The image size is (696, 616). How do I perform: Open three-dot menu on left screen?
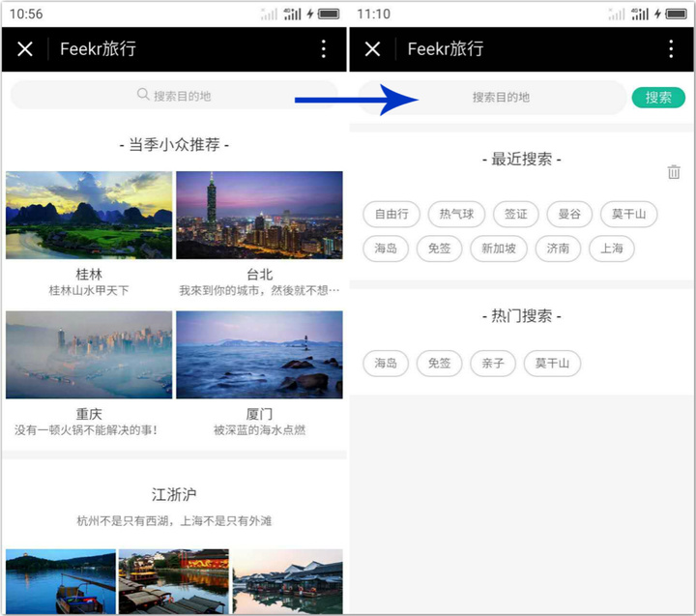click(x=324, y=49)
